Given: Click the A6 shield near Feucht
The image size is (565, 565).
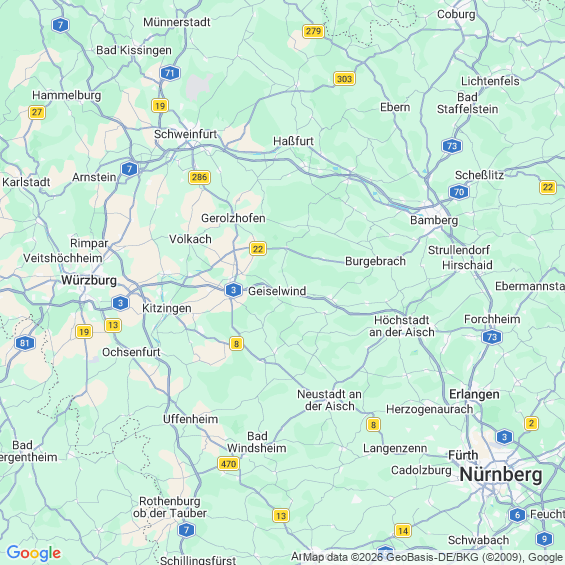Looking at the screenshot, I should click(517, 515).
